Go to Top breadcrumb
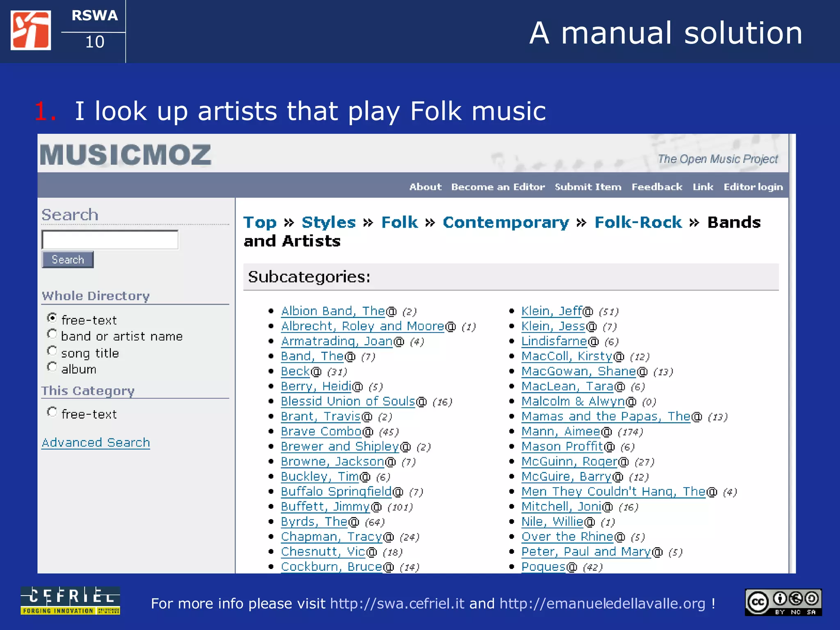This screenshot has width=840, height=630. coord(260,223)
